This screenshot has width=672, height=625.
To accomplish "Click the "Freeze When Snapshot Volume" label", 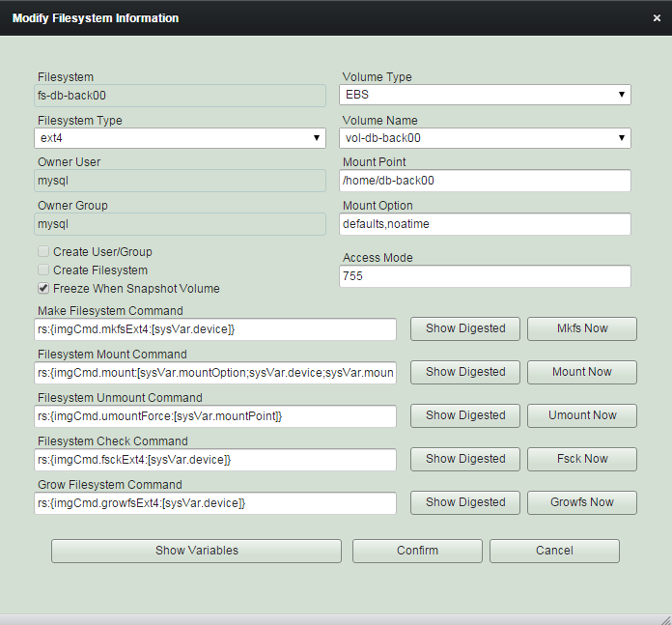I will coord(136,289).
